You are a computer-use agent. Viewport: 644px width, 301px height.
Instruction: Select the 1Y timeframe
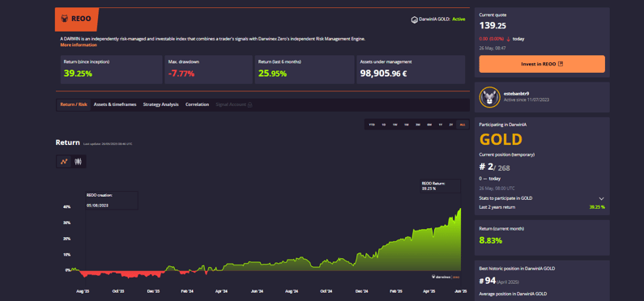pos(441,125)
